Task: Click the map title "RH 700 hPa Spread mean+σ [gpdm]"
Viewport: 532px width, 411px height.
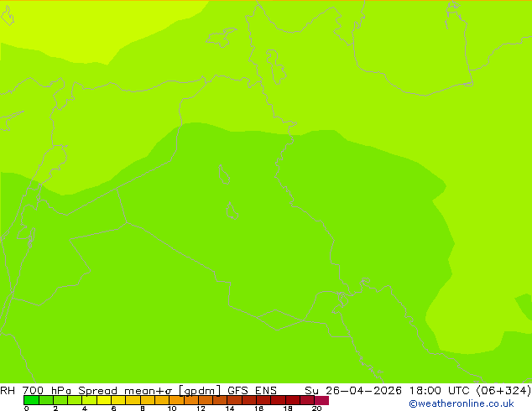Action: (x=111, y=390)
